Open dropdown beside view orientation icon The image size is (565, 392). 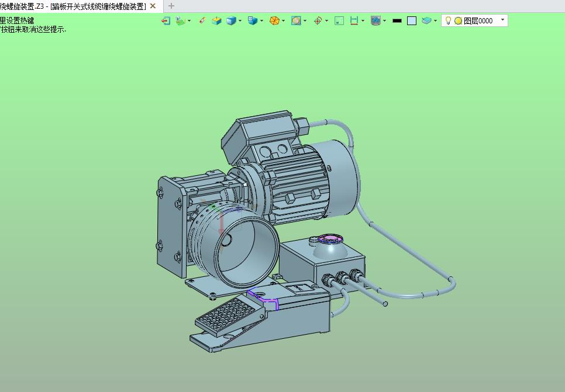click(261, 21)
